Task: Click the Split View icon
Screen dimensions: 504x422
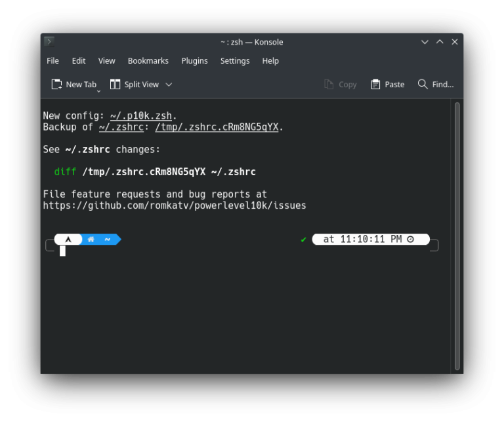Action: [115, 85]
